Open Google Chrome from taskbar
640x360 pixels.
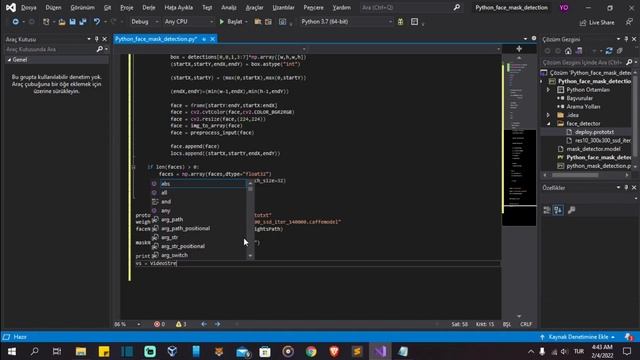311,351
